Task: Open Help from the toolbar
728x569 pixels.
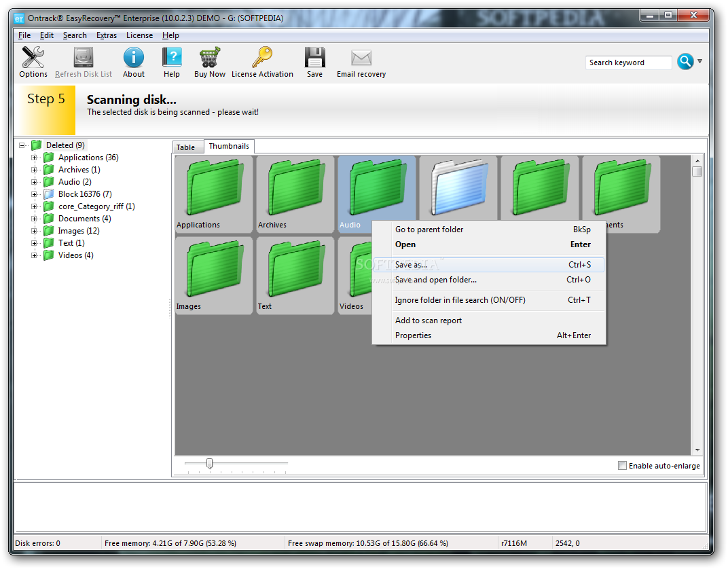Action: (172, 58)
